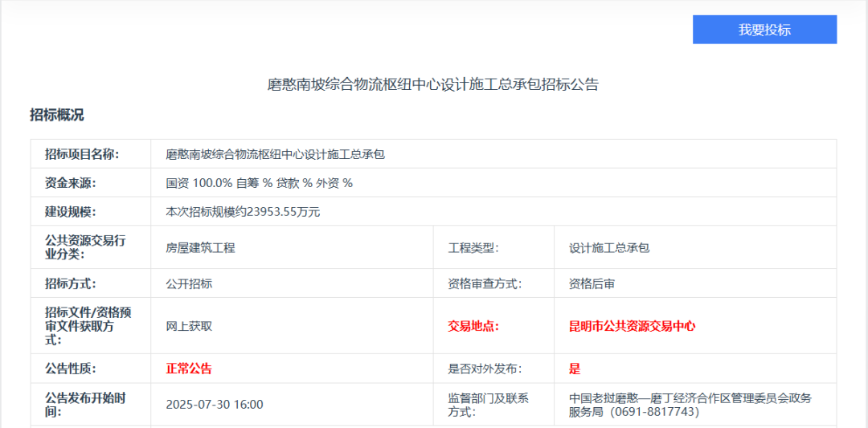Image resolution: width=868 pixels, height=428 pixels.
Task: Click the 房屋建筑工程 cell
Action: 200,248
